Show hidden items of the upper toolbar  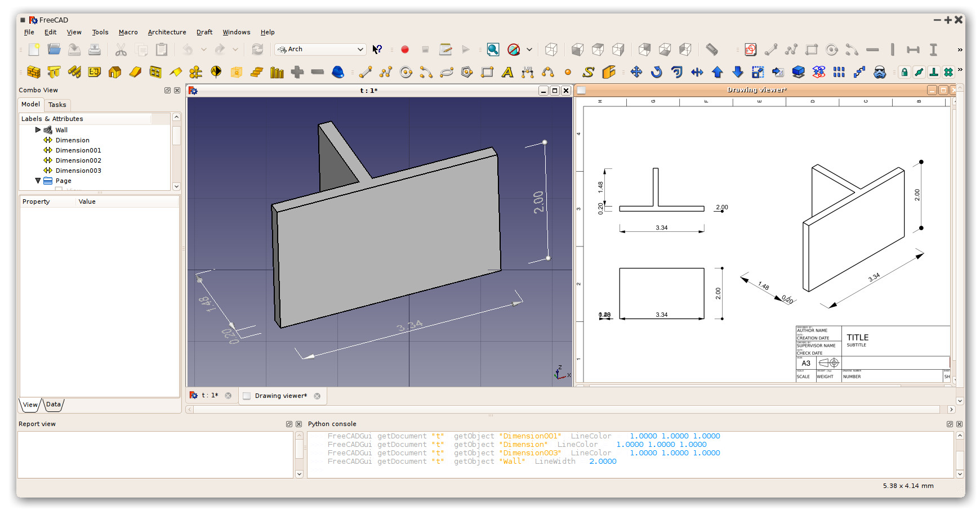960,50
